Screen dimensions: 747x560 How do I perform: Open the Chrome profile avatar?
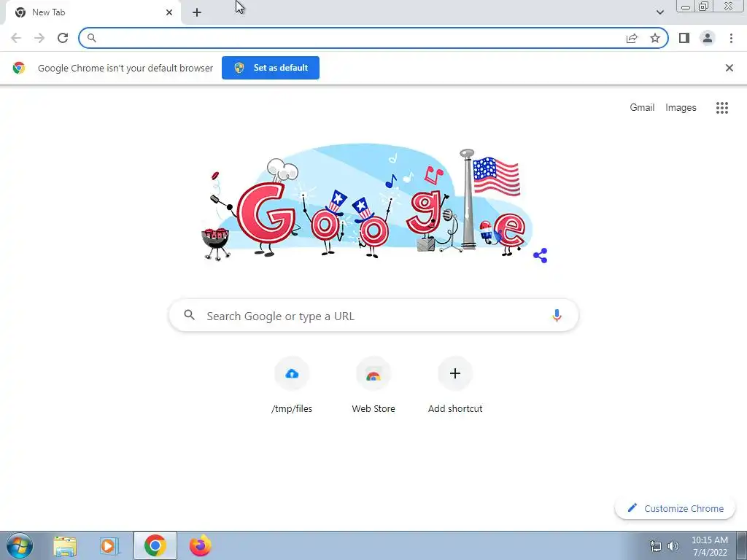coord(708,38)
